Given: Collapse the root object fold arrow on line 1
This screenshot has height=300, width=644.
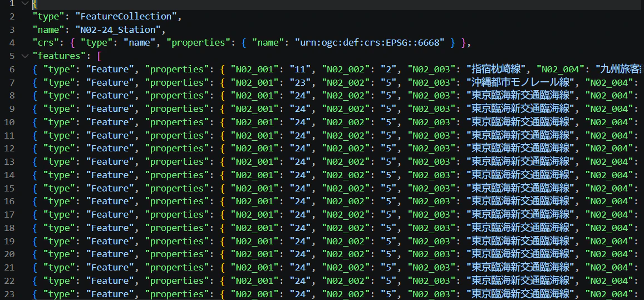Looking at the screenshot, I should click(25, 4).
